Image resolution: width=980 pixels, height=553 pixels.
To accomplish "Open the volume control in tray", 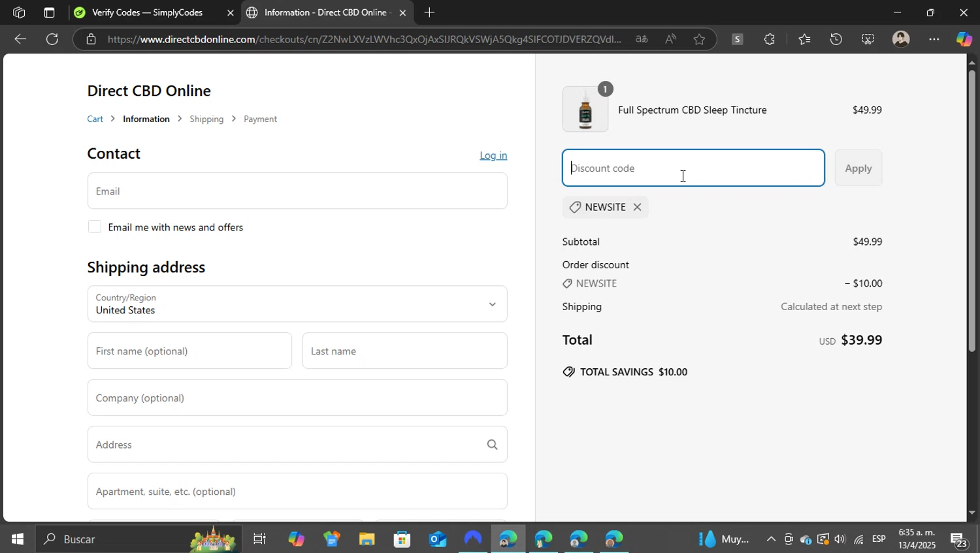I will (x=840, y=539).
